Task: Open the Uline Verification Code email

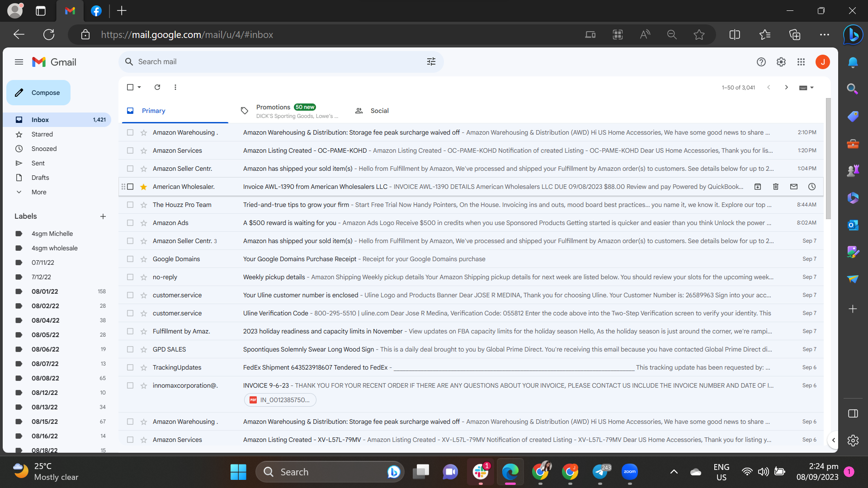Action: click(470, 313)
